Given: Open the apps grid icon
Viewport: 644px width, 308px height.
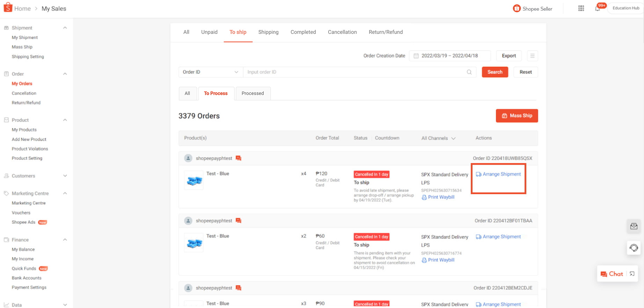Looking at the screenshot, I should [x=581, y=8].
